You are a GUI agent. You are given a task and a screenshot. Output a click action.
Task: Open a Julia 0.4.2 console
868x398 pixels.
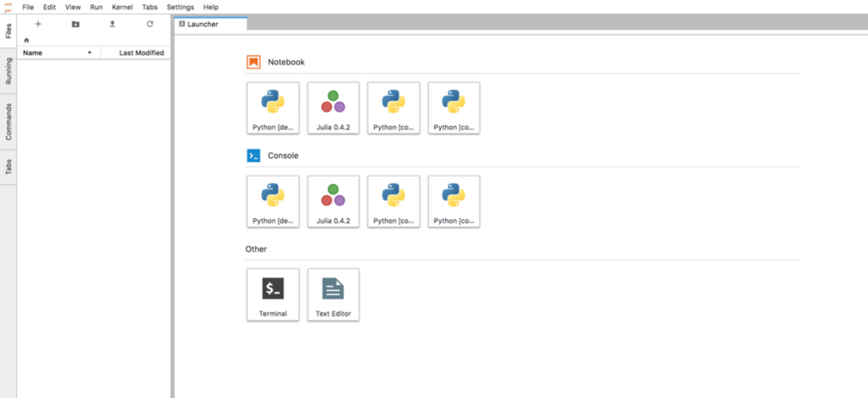coord(333,201)
